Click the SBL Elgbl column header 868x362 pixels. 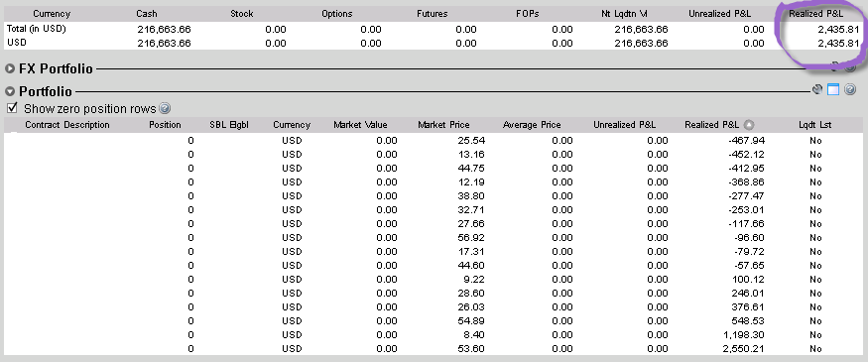click(228, 125)
